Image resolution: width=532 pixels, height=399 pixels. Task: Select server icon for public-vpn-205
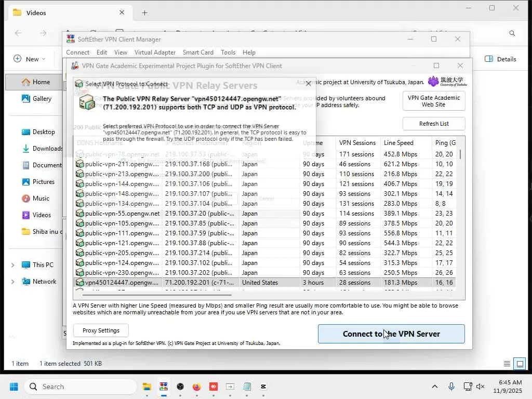(x=79, y=253)
